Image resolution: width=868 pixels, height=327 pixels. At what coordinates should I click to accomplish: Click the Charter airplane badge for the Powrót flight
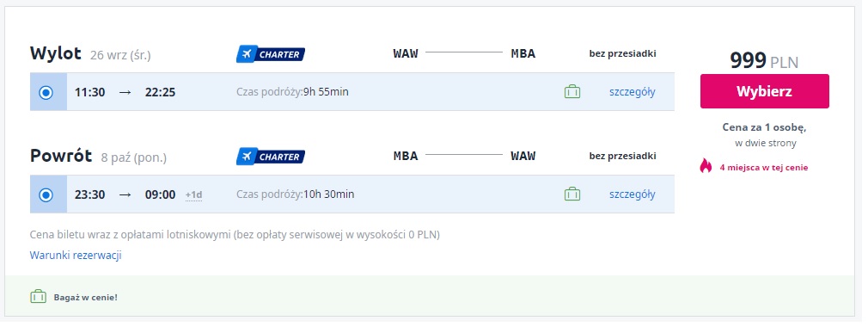point(270,157)
